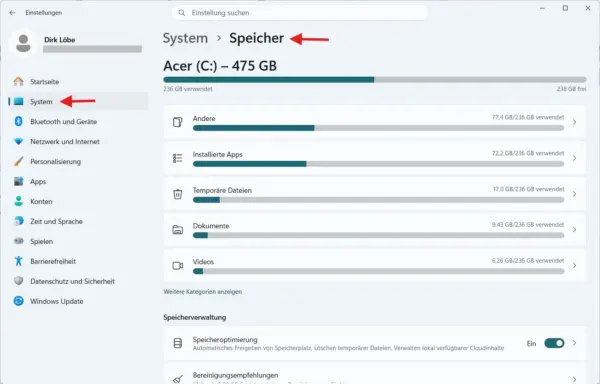The height and width of the screenshot is (384, 600).
Task: Click the Dokumente folder icon
Action: click(178, 229)
